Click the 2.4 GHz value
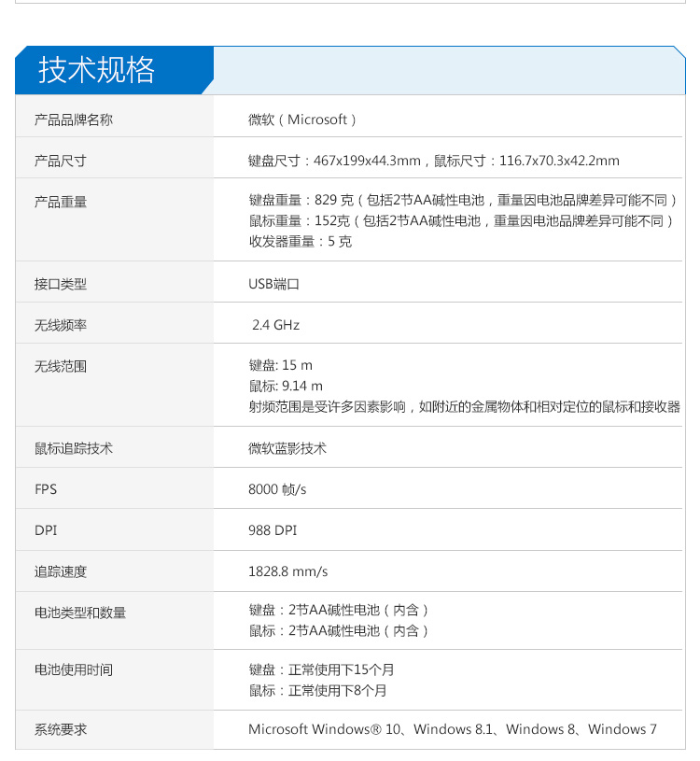This screenshot has height=761, width=700. click(275, 325)
